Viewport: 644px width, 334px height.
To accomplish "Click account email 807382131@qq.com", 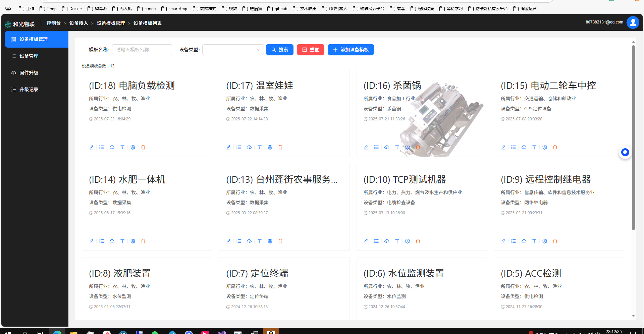I will 604,22.
